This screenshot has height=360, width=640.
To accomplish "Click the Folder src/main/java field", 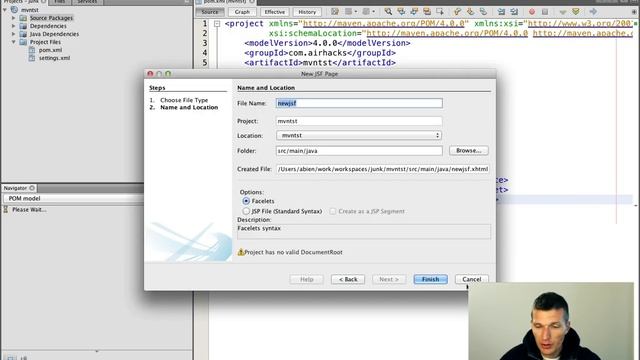I will [359, 151].
